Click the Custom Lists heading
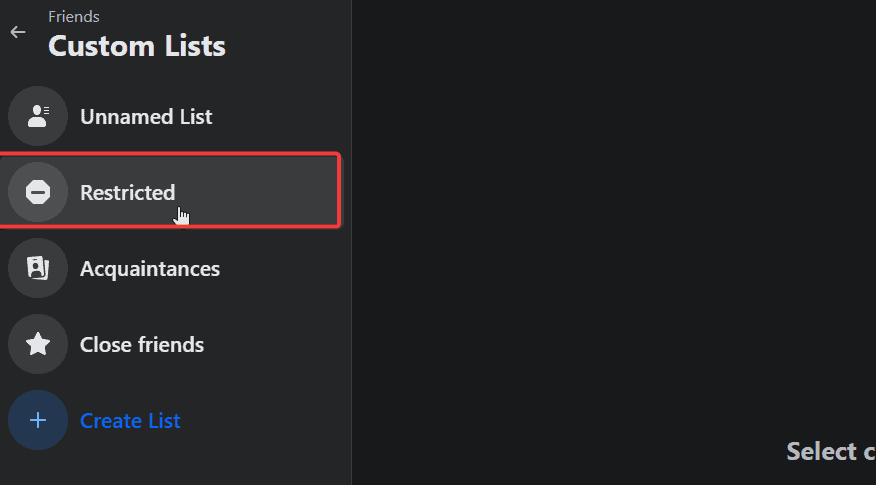 click(x=137, y=46)
